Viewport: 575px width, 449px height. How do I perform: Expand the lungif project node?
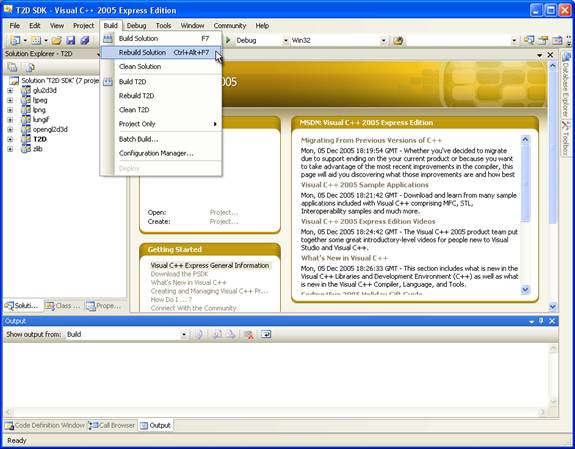point(10,120)
